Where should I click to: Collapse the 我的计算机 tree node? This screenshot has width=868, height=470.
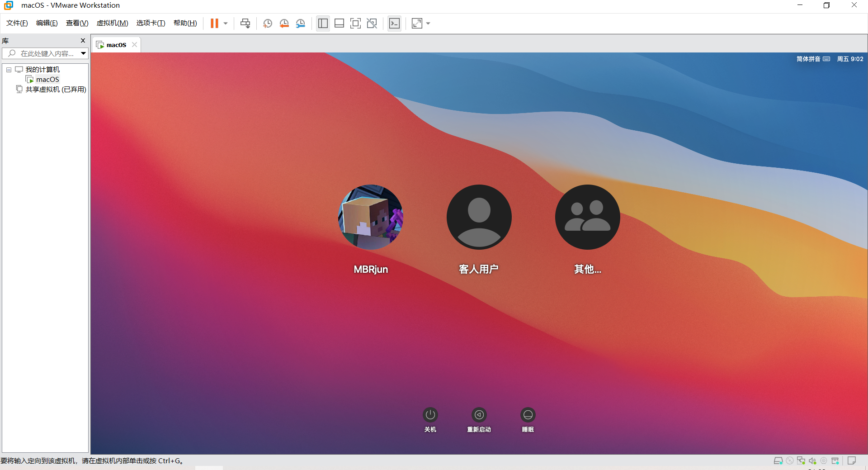[9, 70]
